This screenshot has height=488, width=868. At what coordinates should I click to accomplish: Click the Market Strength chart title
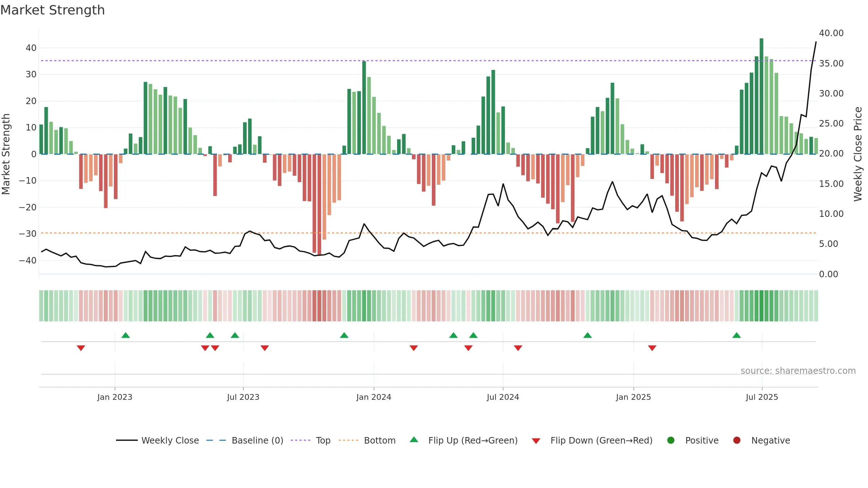pyautogui.click(x=52, y=10)
